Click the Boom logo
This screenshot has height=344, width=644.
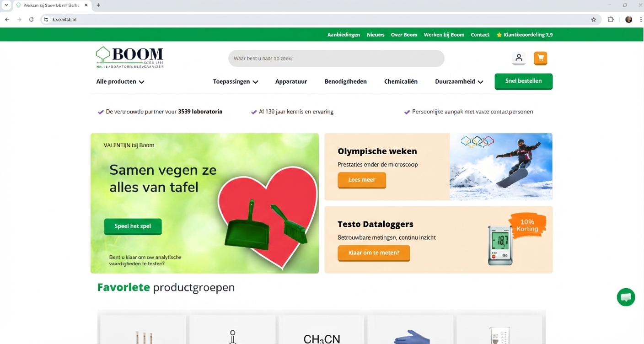pos(130,58)
